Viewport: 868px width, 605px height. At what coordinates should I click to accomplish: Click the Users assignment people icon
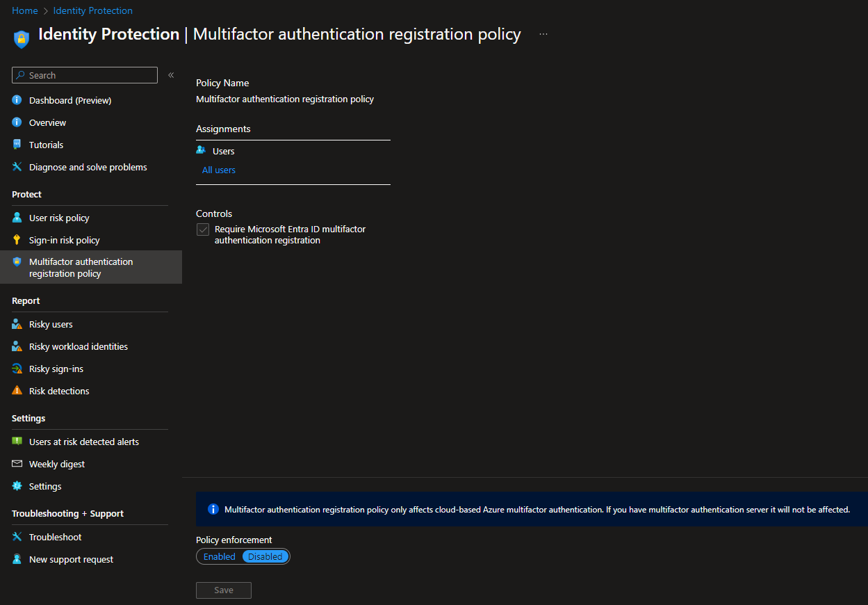click(202, 150)
